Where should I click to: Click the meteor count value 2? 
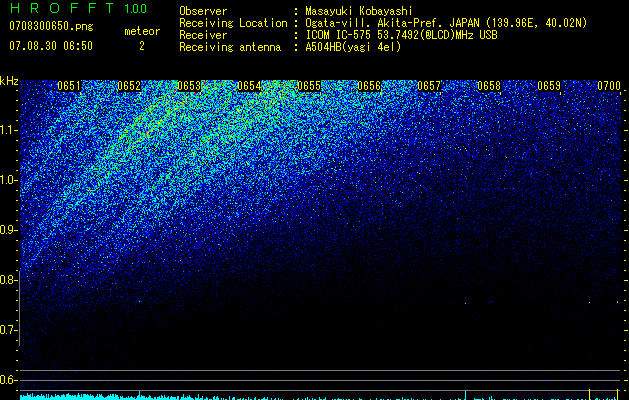[142, 46]
